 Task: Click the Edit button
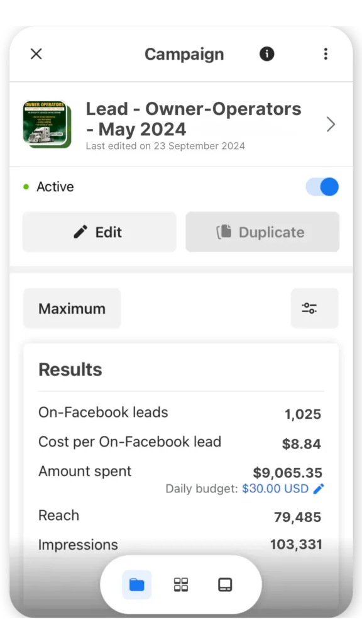[x=99, y=232]
